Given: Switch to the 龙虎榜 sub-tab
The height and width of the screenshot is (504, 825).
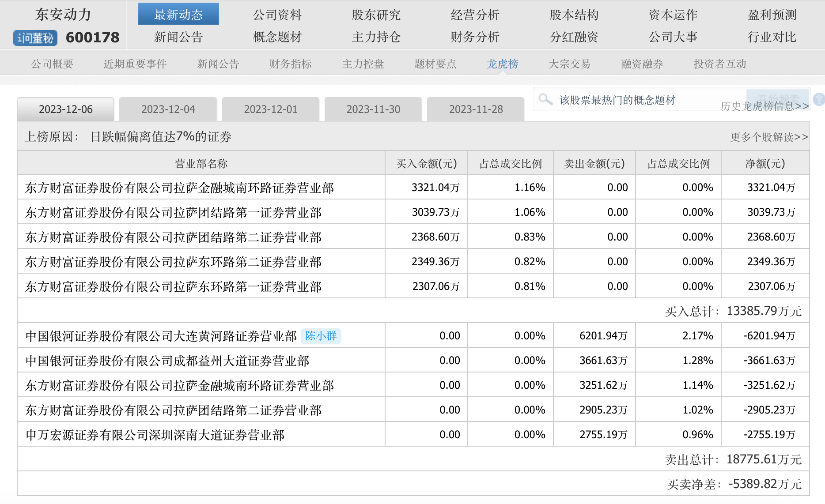Looking at the screenshot, I should 502,64.
